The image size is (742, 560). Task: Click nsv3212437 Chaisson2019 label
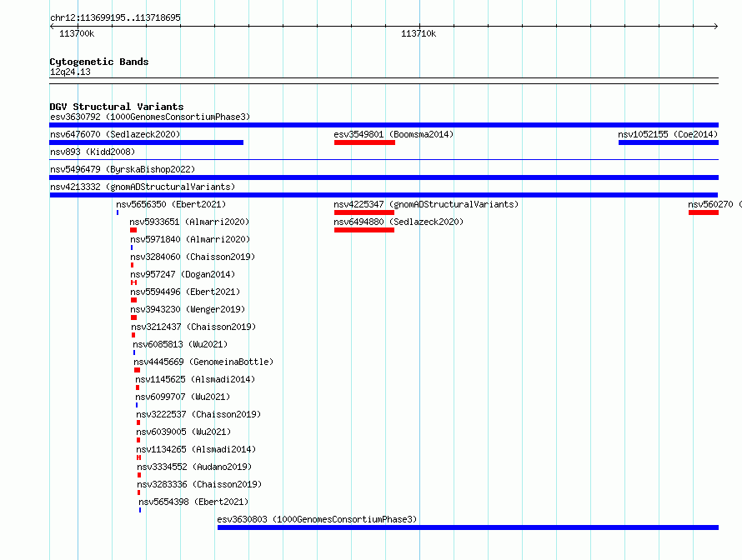[x=193, y=327]
